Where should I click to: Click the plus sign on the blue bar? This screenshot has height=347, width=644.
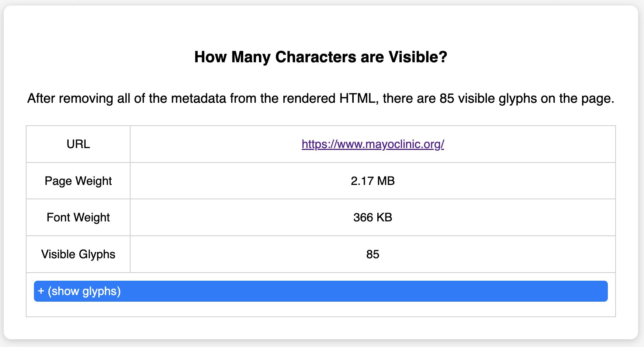click(41, 291)
